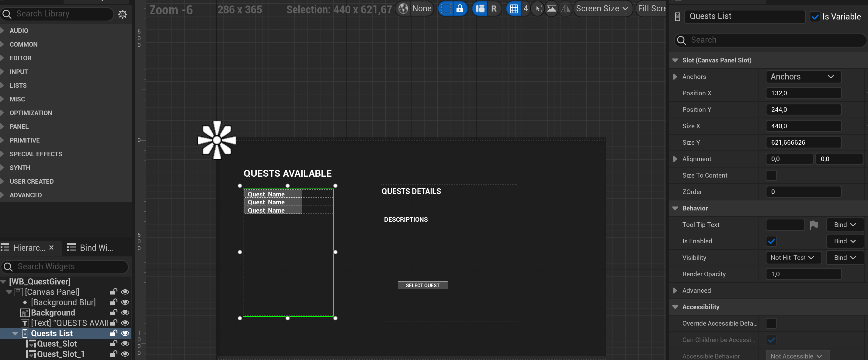Image resolution: width=868 pixels, height=360 pixels.
Task: Expand the PANEL palette category
Action: (x=19, y=126)
